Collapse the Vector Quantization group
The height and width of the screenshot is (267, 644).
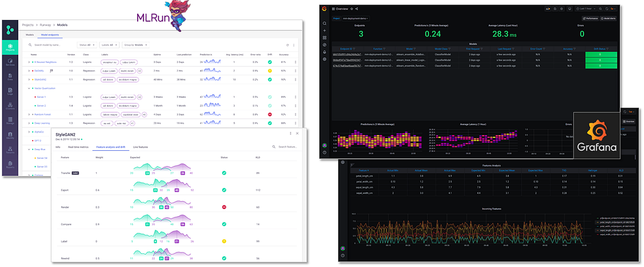[x=29, y=88]
